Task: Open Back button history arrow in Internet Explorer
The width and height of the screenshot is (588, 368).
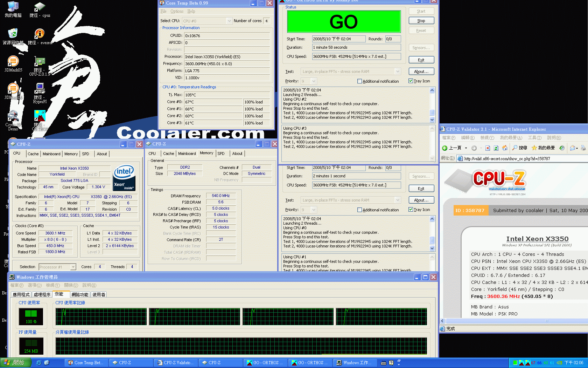Action: 466,148
